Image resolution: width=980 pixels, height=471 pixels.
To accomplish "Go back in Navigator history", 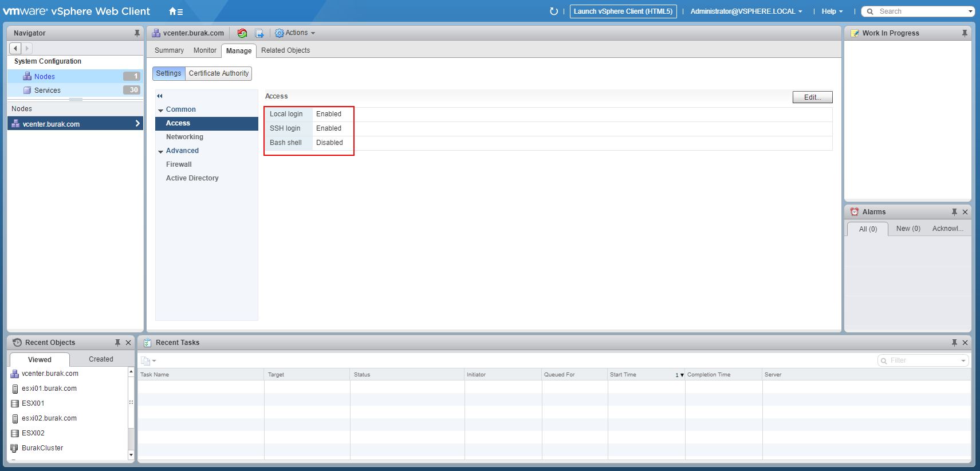I will point(15,49).
